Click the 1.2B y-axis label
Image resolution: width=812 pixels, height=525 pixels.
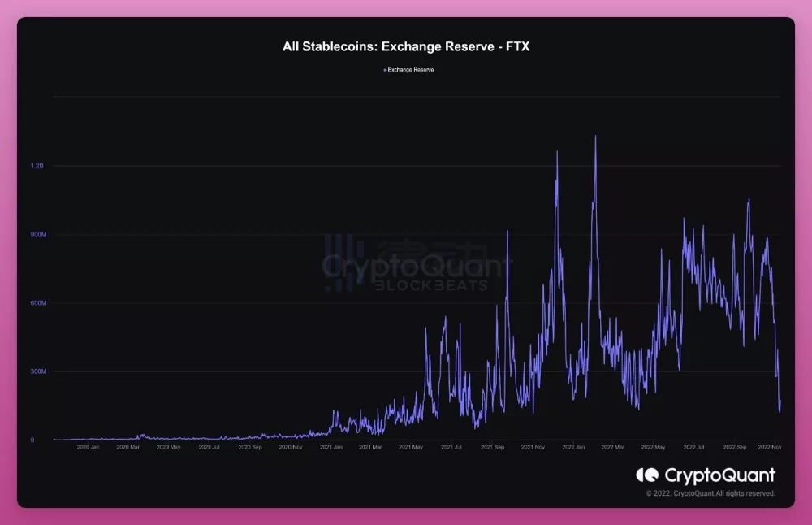37,166
